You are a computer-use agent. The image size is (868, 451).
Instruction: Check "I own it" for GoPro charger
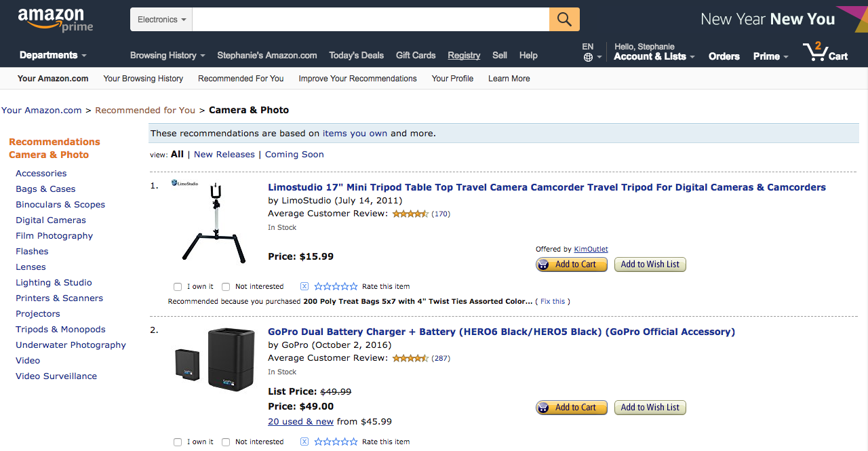(x=178, y=442)
